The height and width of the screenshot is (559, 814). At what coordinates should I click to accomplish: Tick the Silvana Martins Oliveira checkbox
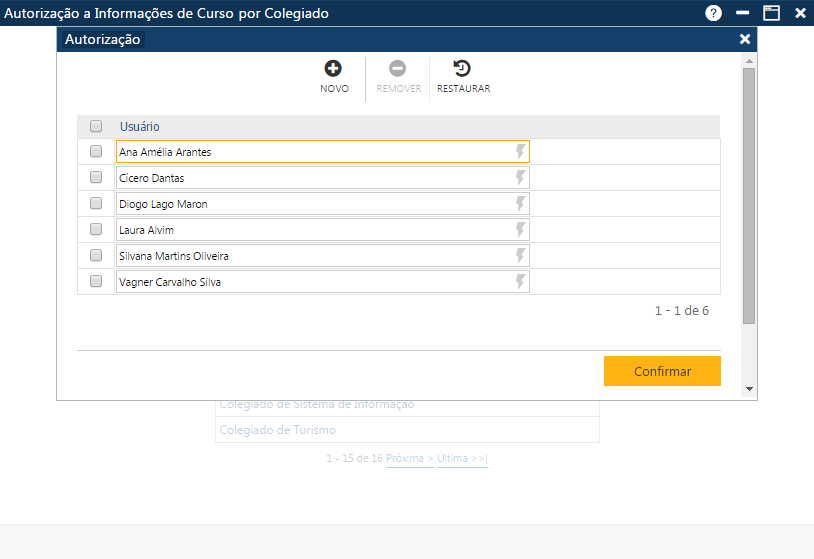tap(96, 256)
